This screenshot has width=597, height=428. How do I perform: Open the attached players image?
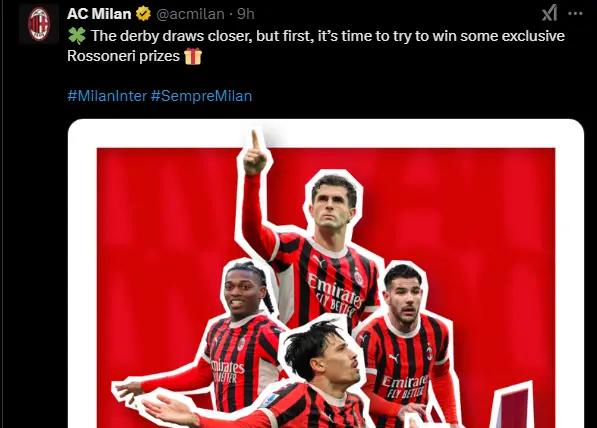(x=326, y=273)
